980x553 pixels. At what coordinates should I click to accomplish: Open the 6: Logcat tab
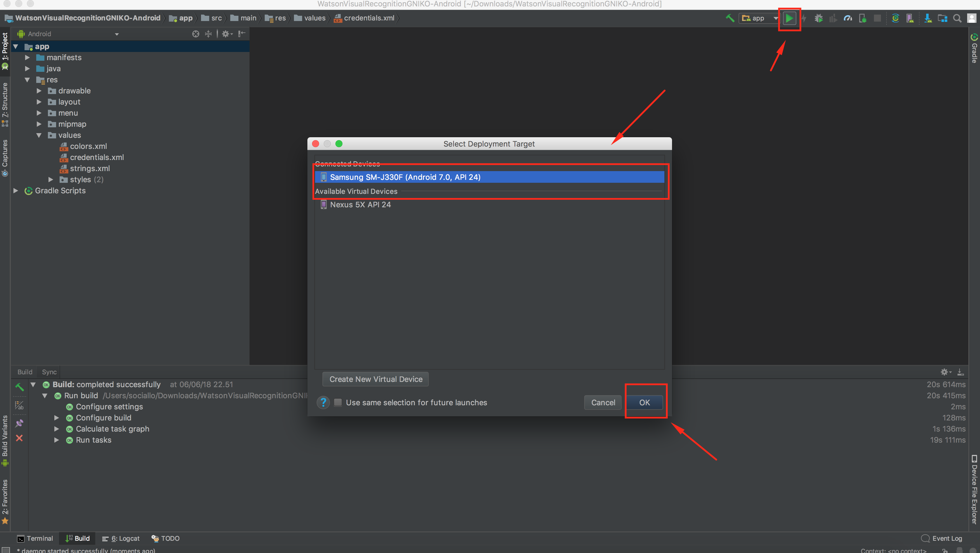[x=121, y=538]
